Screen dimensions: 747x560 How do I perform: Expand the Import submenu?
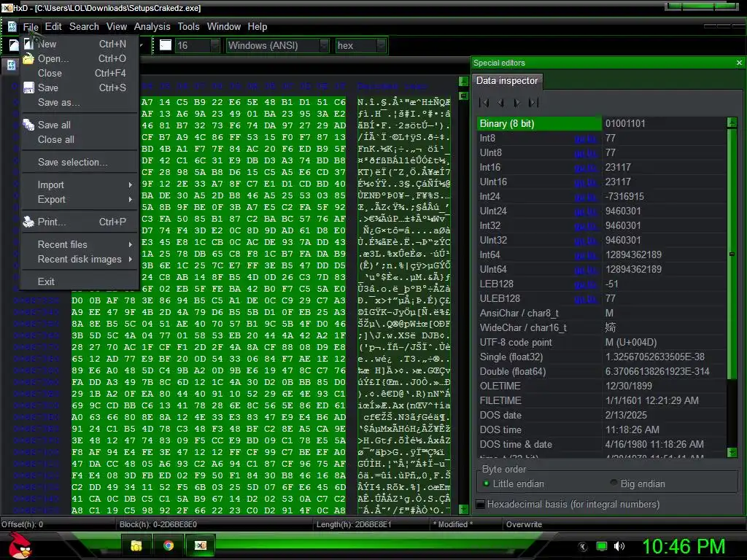(80, 184)
